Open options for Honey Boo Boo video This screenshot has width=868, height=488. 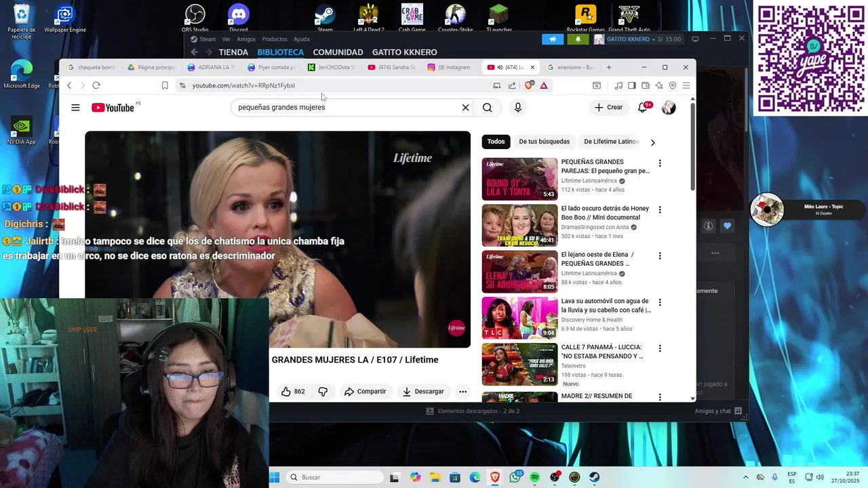point(660,209)
